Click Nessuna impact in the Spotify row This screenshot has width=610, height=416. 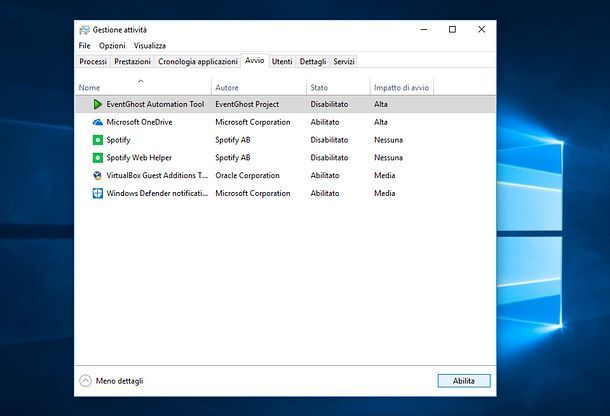[x=388, y=140]
